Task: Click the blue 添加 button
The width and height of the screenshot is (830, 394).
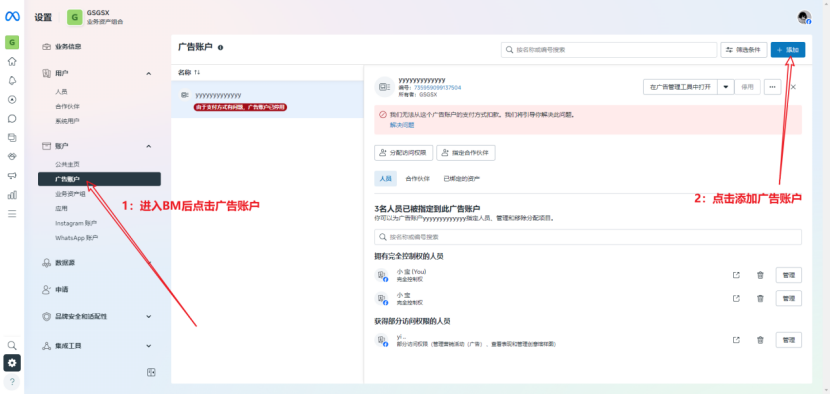Action: point(788,50)
